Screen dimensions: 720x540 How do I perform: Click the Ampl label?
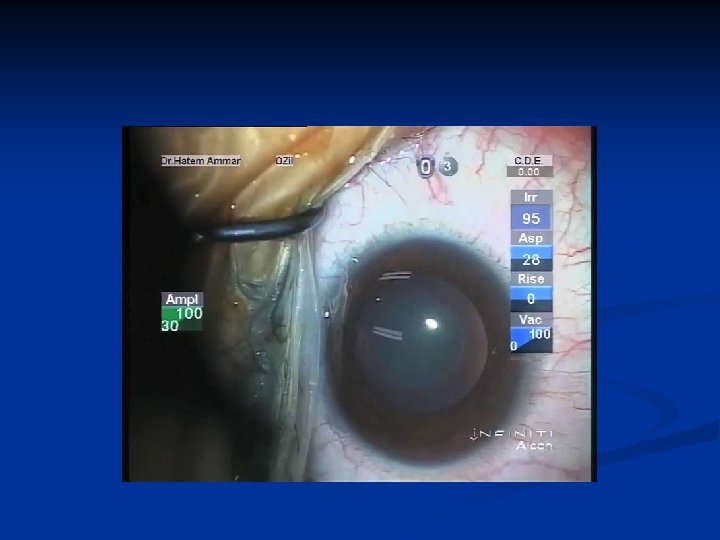tap(182, 299)
